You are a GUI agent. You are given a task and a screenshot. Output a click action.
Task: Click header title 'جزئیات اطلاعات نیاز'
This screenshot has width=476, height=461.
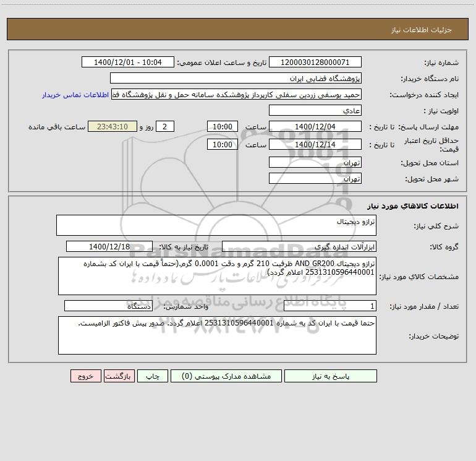coord(422,30)
